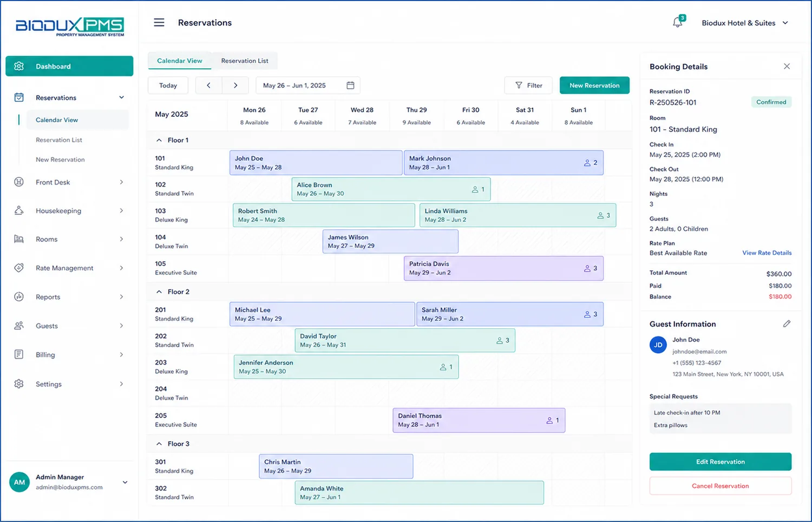812x522 pixels.
Task: Edit guest information pencil icon
Action: click(787, 323)
